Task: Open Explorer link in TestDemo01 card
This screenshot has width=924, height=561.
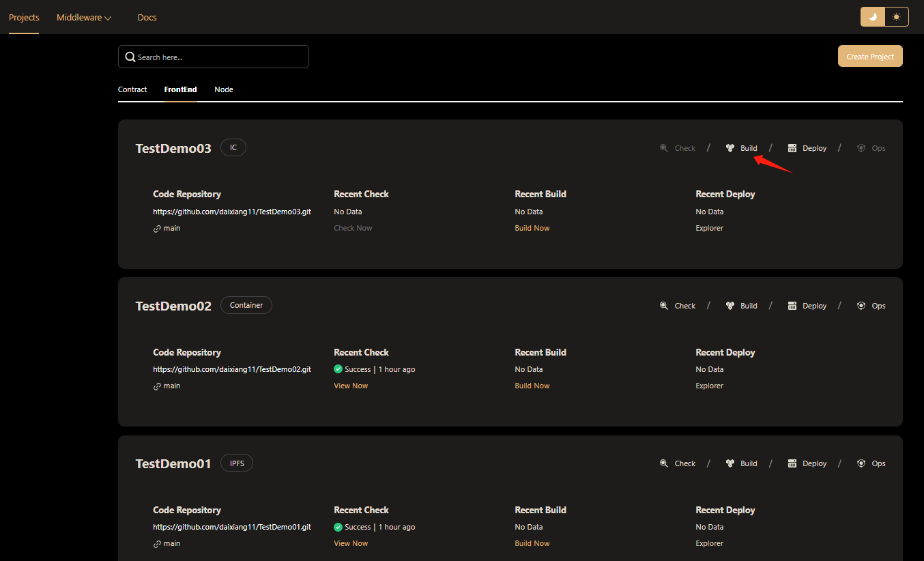Action: click(710, 543)
